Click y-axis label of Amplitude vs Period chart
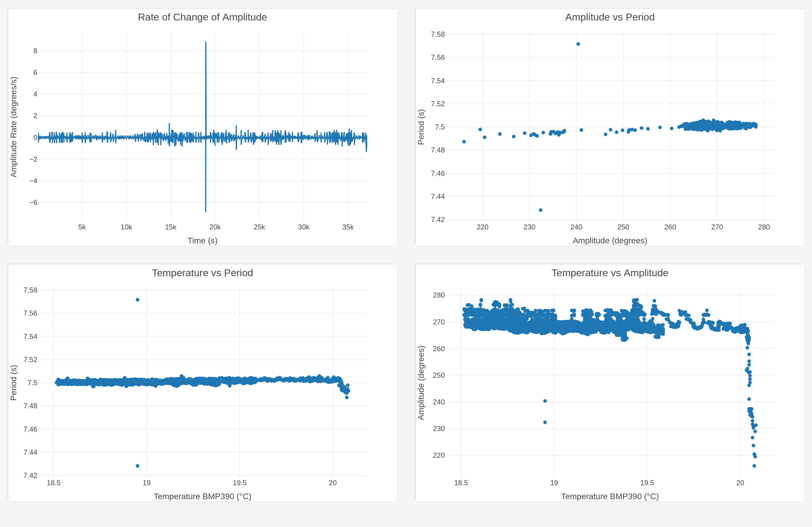The image size is (812, 527). click(421, 127)
